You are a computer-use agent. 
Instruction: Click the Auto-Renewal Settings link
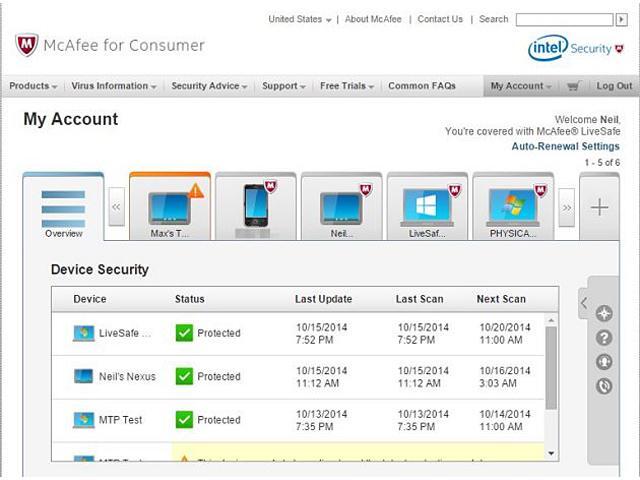[565, 146]
